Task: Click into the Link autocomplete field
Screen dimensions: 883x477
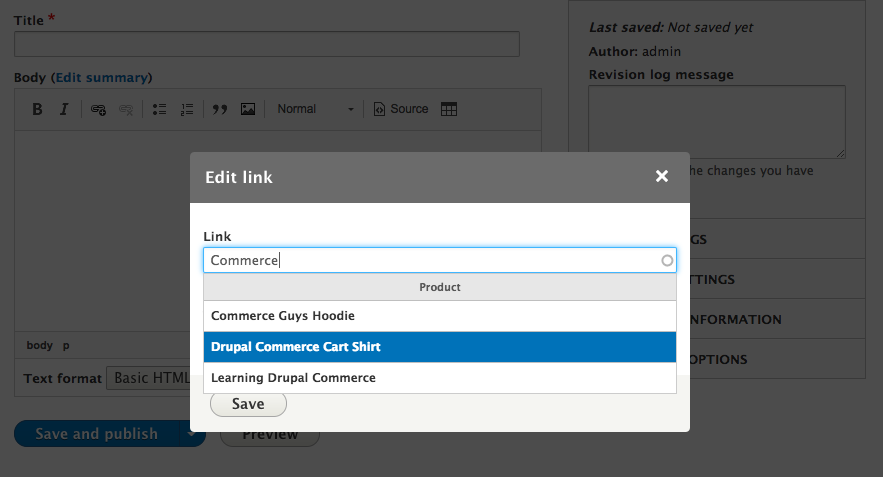Action: [x=430, y=261]
